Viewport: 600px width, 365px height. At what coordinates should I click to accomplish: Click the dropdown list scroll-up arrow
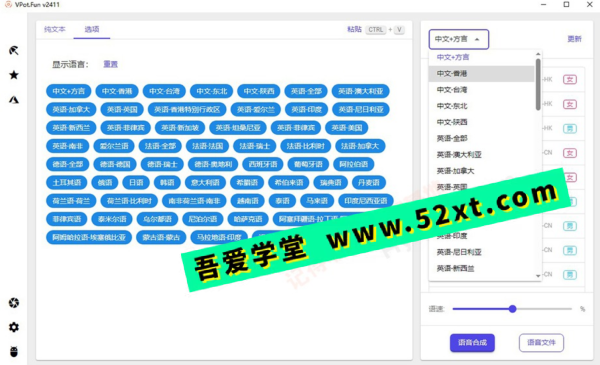click(538, 54)
